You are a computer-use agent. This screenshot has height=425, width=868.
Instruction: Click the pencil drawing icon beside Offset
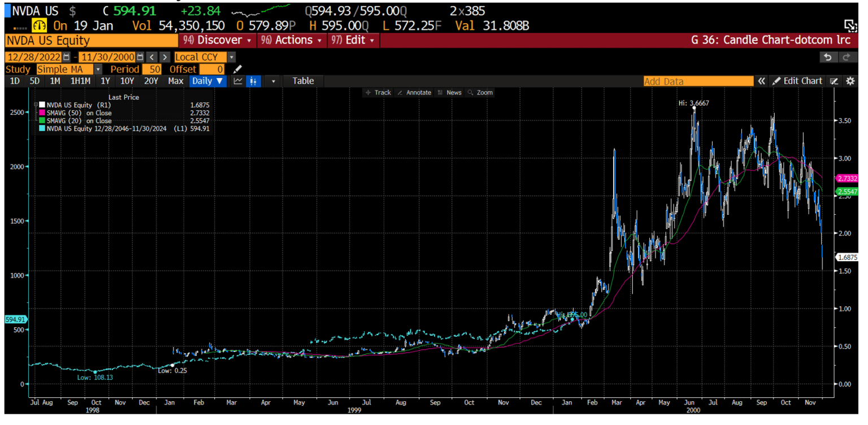click(237, 69)
